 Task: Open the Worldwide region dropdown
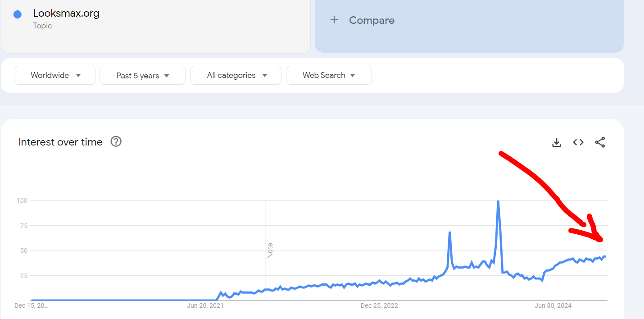point(54,75)
